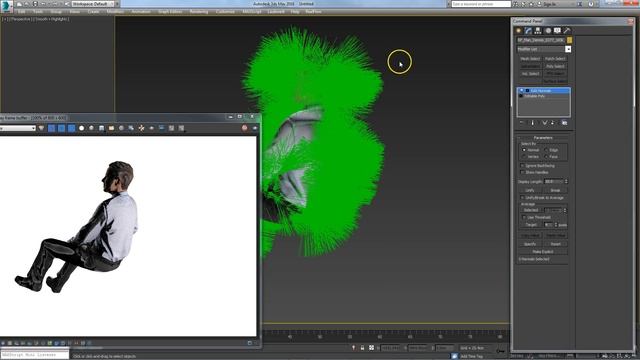This screenshot has width=640, height=360.
Task: Click the Break button
Action: point(556,190)
